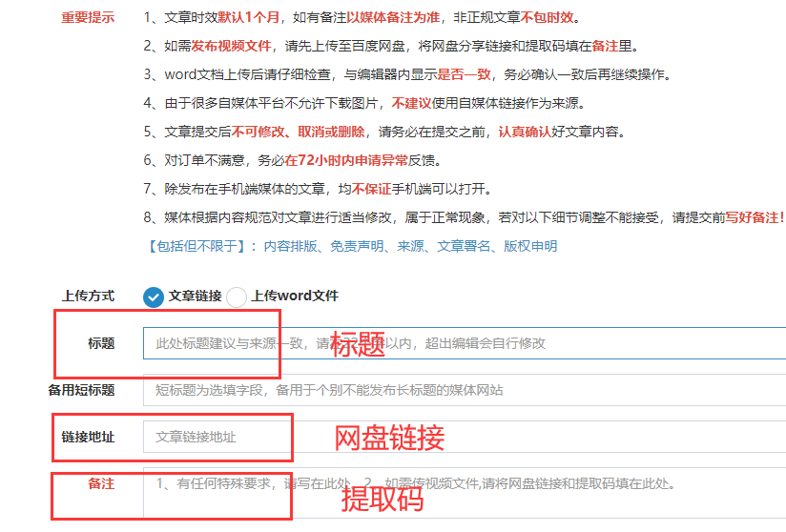Click the 上传方式 label

click(88, 297)
